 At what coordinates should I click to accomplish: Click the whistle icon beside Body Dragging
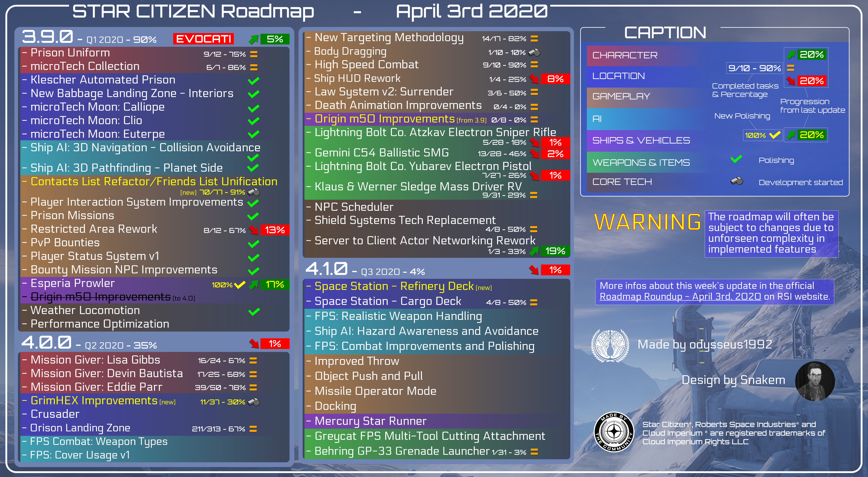pos(534,52)
